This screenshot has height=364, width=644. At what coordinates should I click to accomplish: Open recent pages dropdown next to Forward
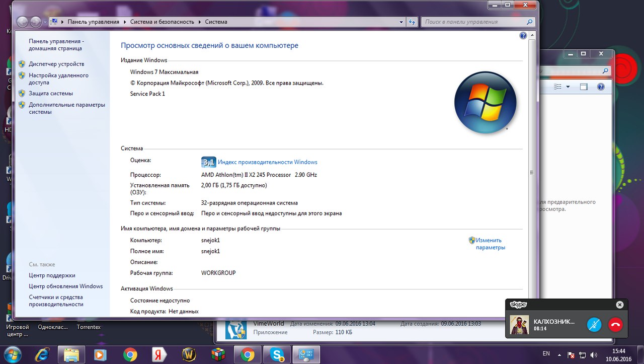pyautogui.click(x=45, y=22)
